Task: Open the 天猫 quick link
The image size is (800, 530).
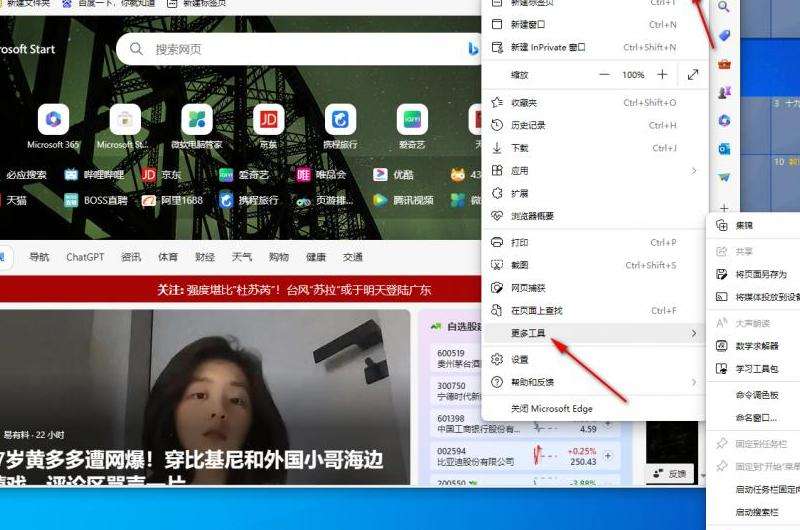Action: [x=14, y=200]
